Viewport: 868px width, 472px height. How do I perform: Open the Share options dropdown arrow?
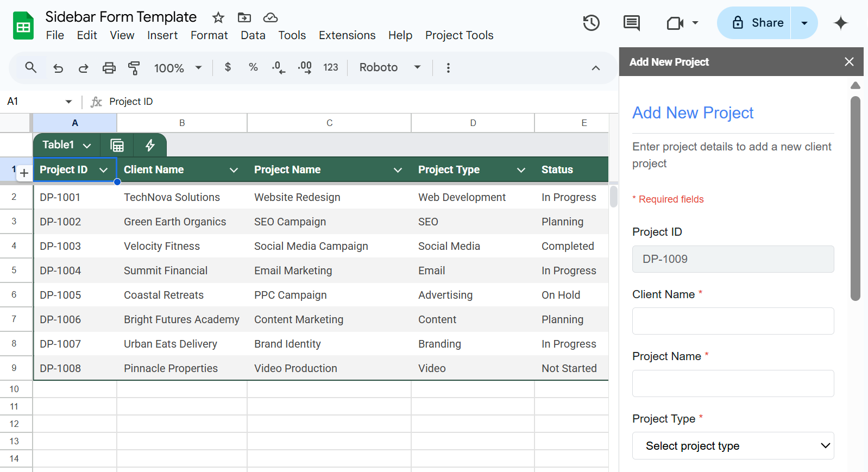(804, 23)
